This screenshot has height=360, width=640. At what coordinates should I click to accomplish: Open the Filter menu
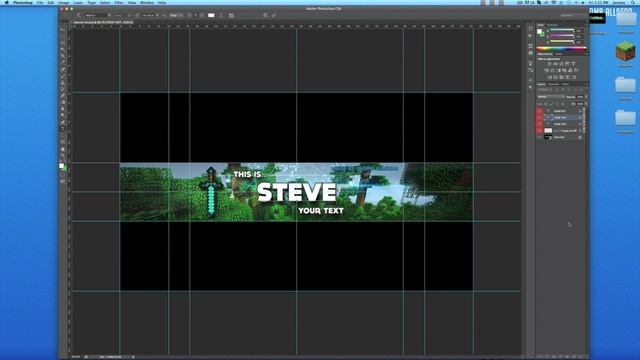point(119,2)
